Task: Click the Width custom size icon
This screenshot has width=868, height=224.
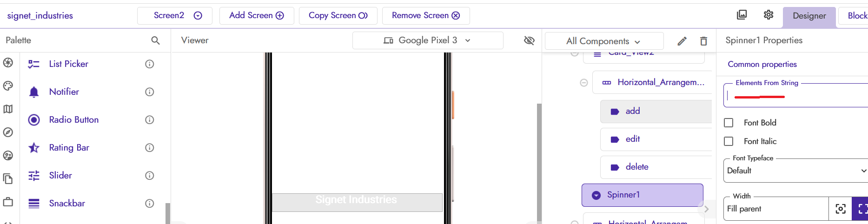Action: coord(840,209)
